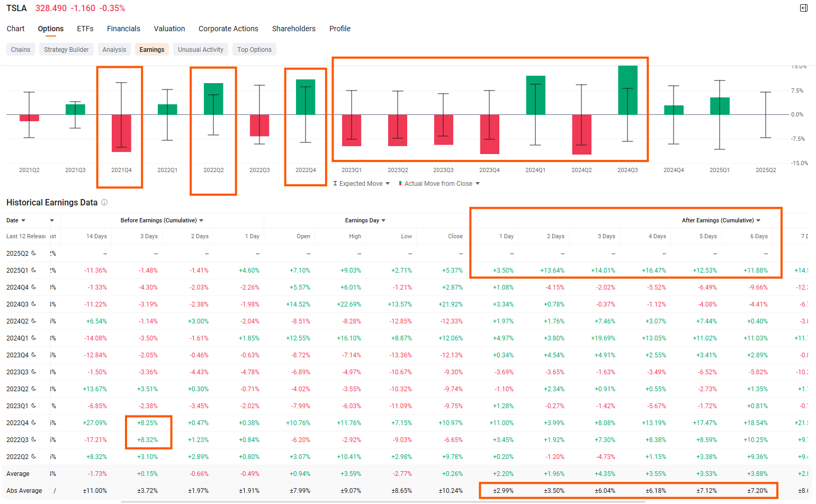Expand the After Earnings (Cumulative) dropdown

pos(758,221)
